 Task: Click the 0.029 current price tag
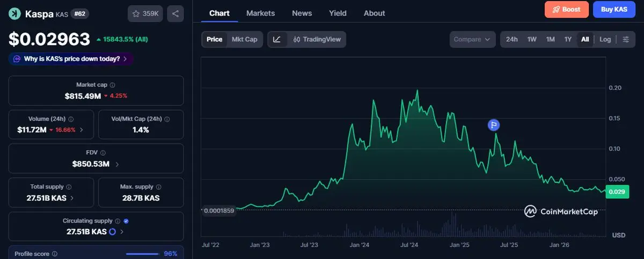617,191
